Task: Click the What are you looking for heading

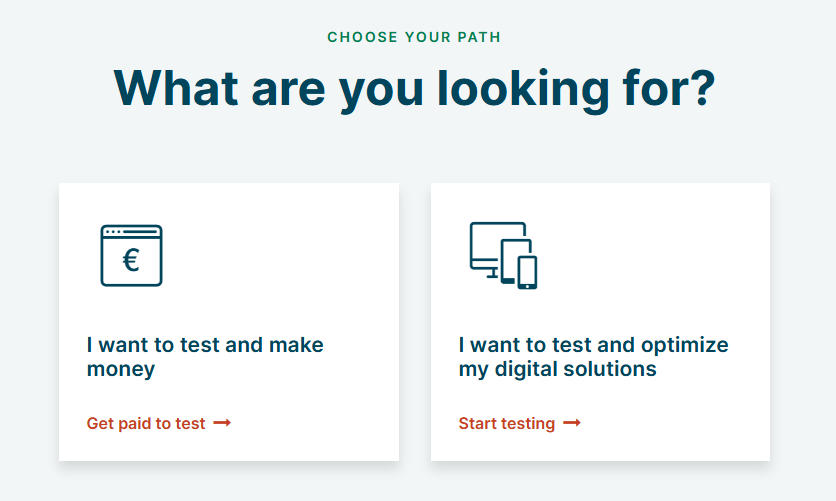Action: click(414, 88)
